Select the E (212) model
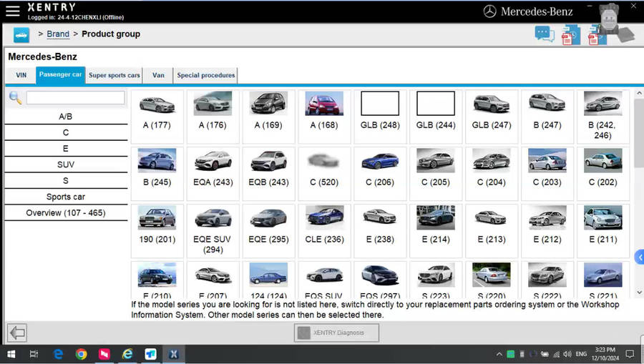Screen dimensions: 644x364 click(547, 231)
